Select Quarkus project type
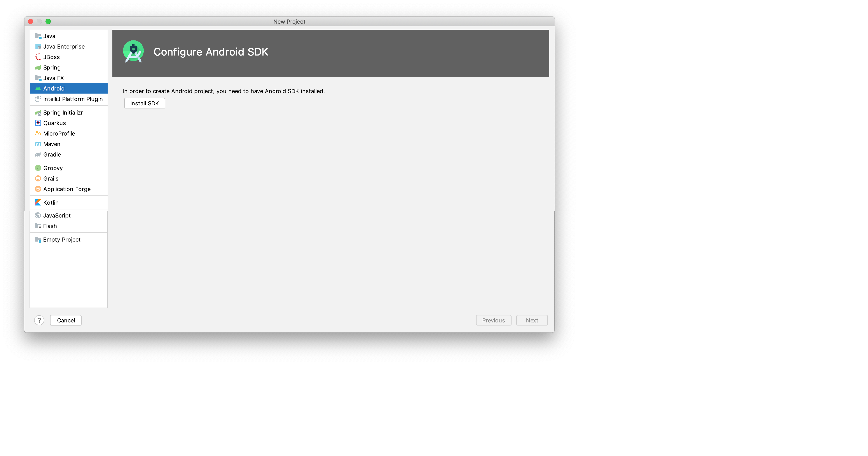 [x=54, y=123]
